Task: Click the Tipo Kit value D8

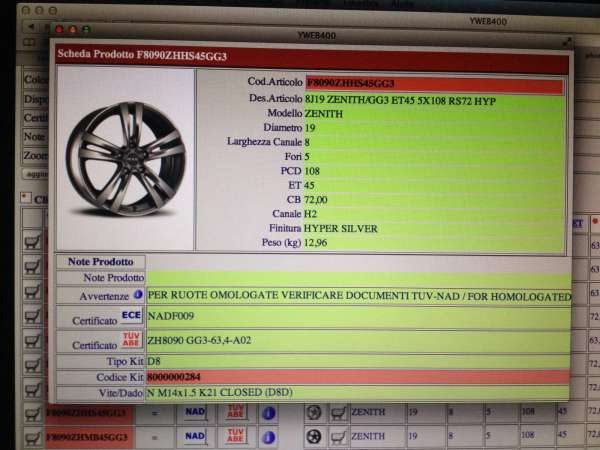Action: (154, 361)
